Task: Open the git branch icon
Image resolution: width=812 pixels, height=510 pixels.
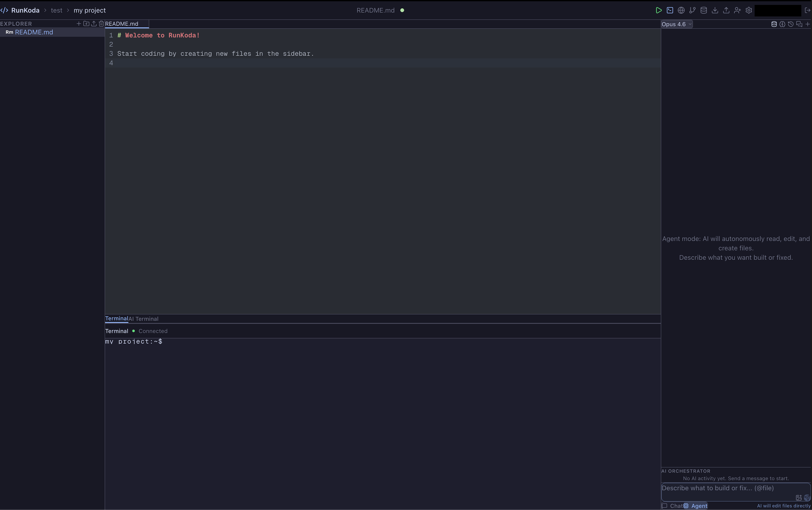Action: [x=692, y=10]
